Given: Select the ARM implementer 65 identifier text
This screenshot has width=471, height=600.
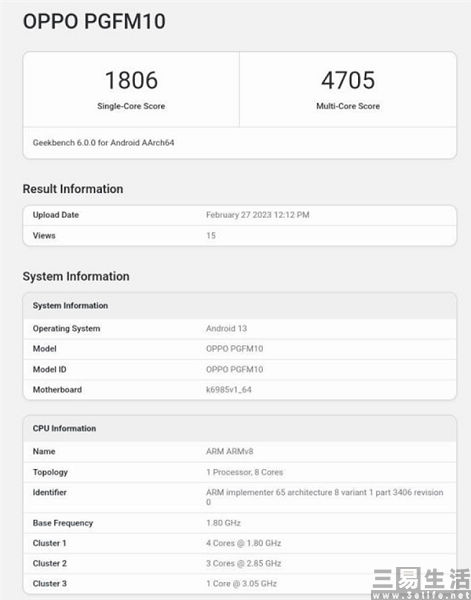Looking at the screenshot, I should [324, 497].
